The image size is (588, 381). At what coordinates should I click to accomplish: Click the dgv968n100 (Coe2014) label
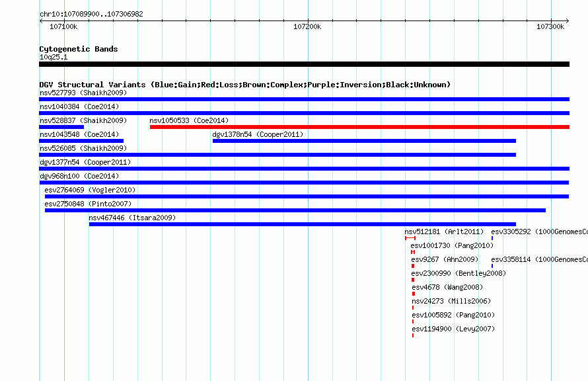click(x=79, y=176)
